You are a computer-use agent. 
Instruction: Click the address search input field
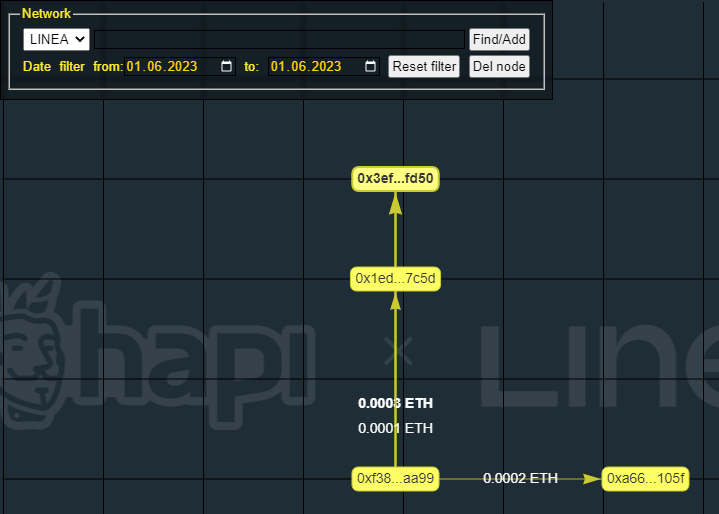(x=279, y=39)
